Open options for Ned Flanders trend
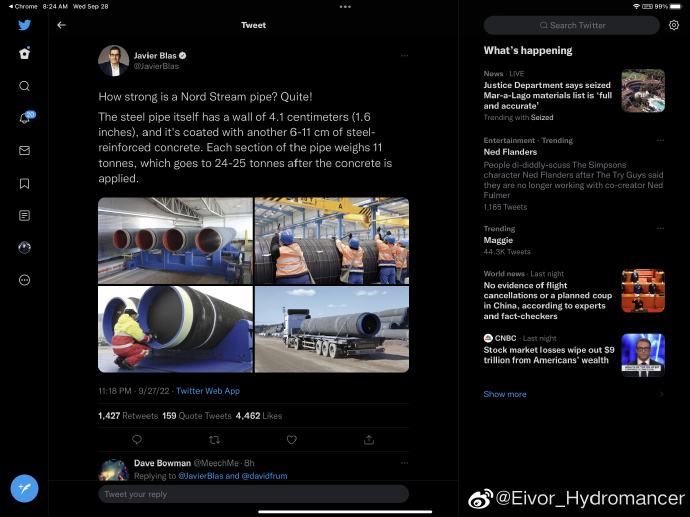 tap(660, 140)
